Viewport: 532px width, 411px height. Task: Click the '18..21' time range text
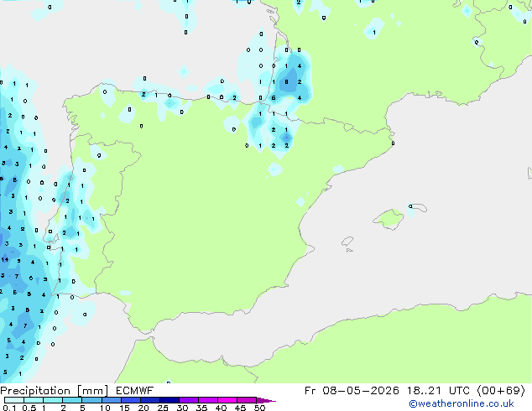click(424, 391)
